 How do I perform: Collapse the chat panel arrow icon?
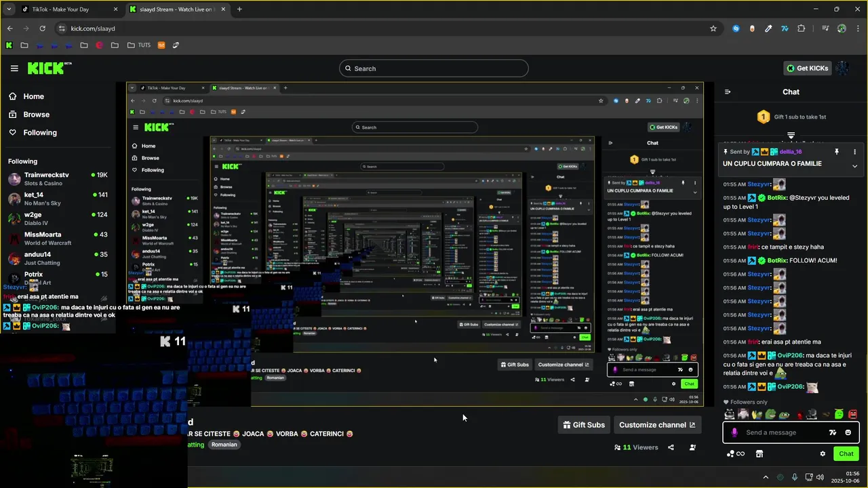pyautogui.click(x=728, y=92)
